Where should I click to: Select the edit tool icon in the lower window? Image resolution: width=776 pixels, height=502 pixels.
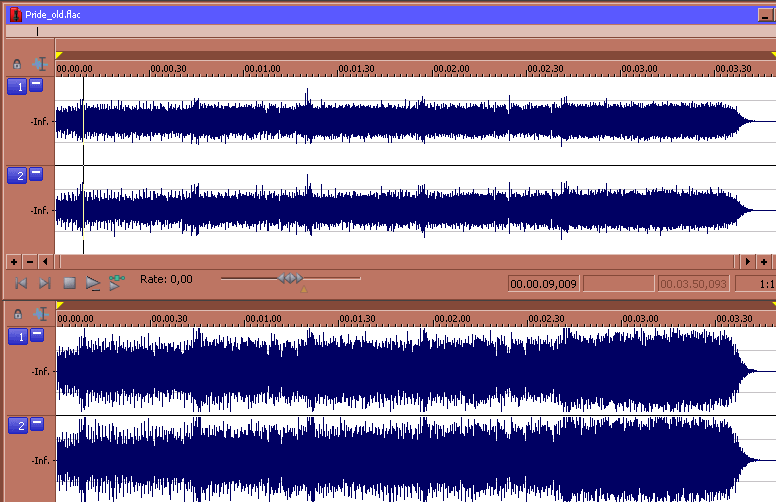[x=41, y=314]
